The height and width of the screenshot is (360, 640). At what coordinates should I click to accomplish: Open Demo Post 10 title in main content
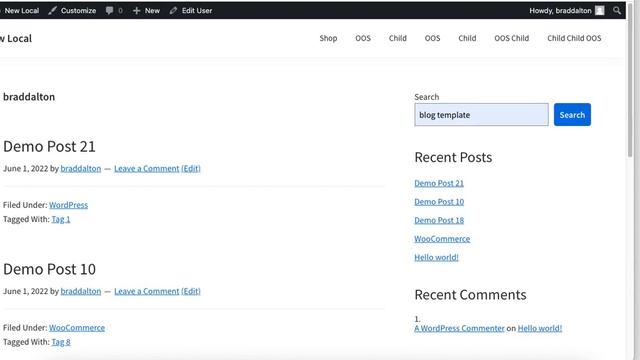coord(49,269)
